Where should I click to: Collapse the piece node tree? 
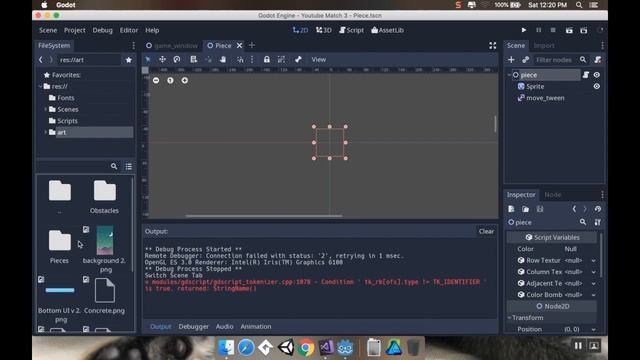(x=509, y=75)
